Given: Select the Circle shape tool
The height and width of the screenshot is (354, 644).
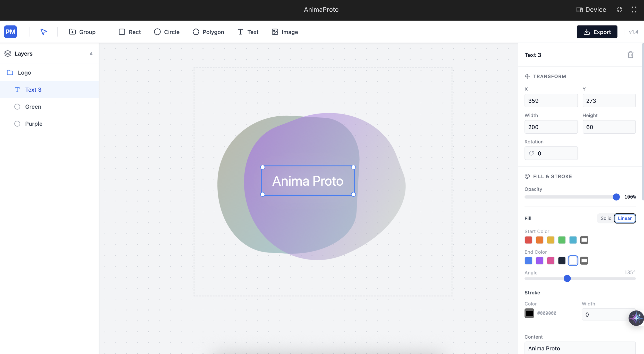Looking at the screenshot, I should coord(167,32).
